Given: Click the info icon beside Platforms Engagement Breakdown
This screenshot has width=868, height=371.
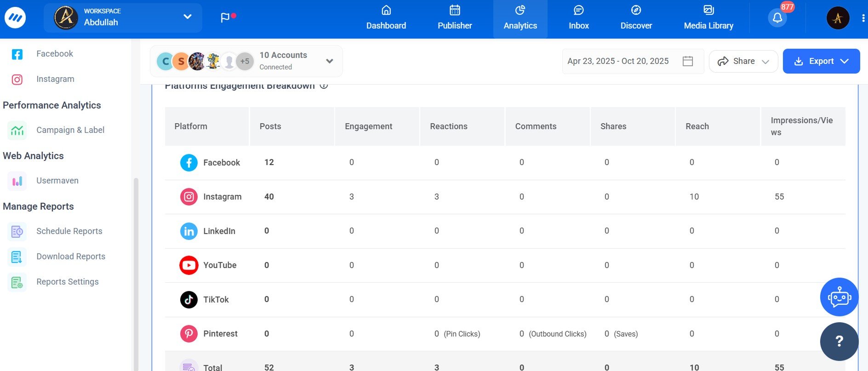Looking at the screenshot, I should click(x=324, y=86).
